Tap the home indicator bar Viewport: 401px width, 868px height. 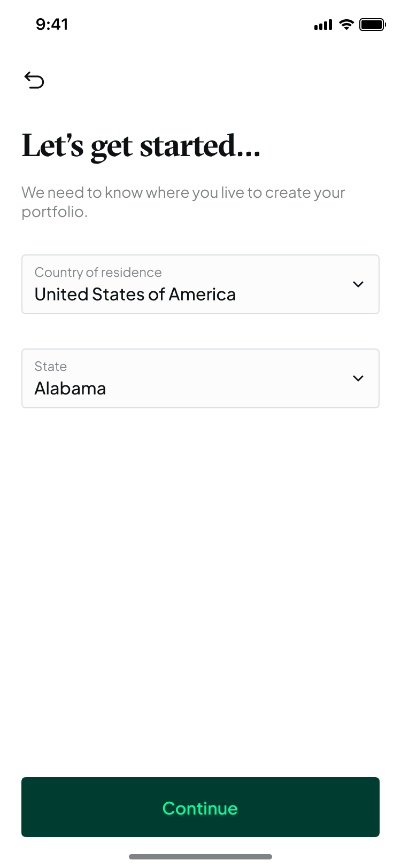[200, 857]
